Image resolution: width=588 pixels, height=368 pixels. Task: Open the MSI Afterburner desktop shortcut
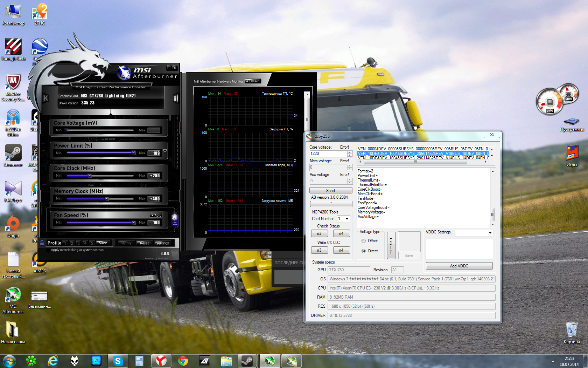pos(13,300)
